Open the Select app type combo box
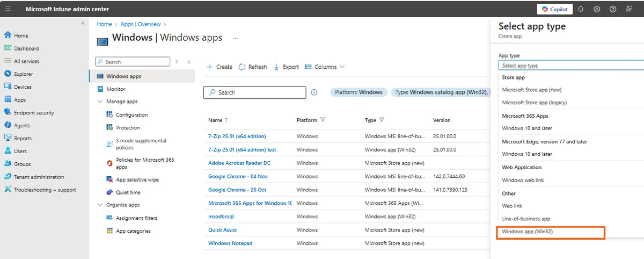The width and height of the screenshot is (644, 259). (x=571, y=66)
